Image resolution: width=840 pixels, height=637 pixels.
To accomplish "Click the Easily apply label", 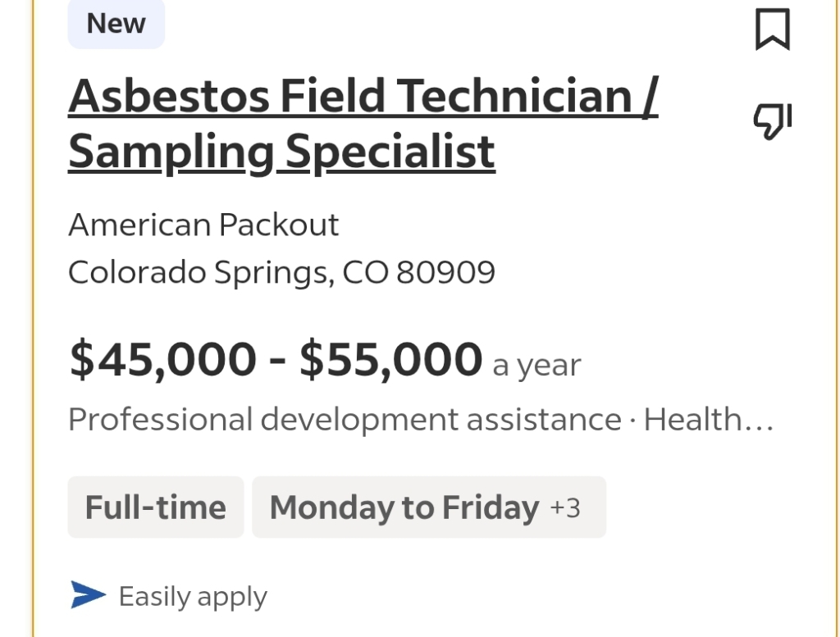I will (193, 597).
